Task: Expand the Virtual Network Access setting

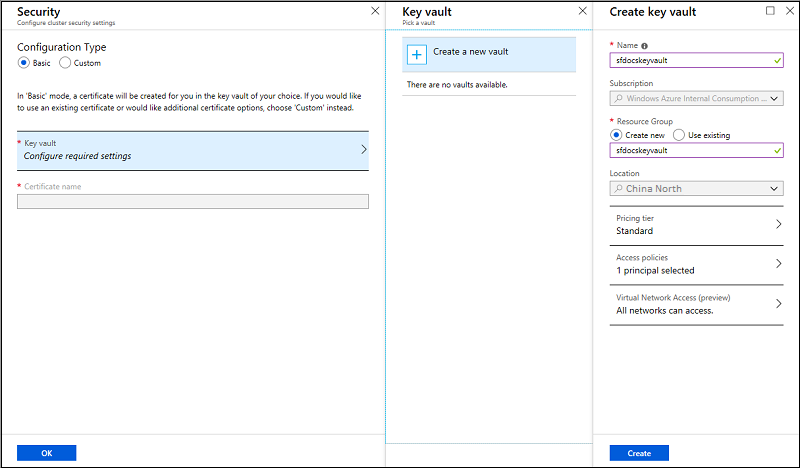Action: click(x=696, y=304)
